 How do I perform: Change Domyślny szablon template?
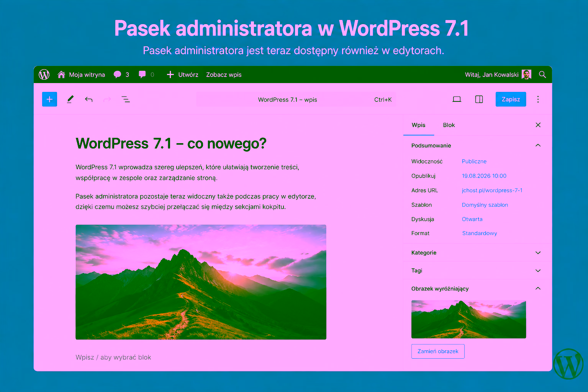point(485,205)
